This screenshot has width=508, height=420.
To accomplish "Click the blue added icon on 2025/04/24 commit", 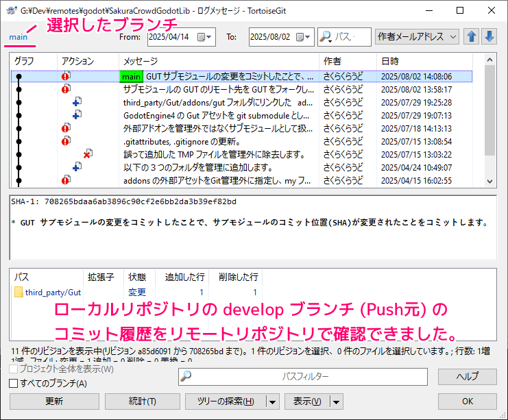I will [77, 167].
